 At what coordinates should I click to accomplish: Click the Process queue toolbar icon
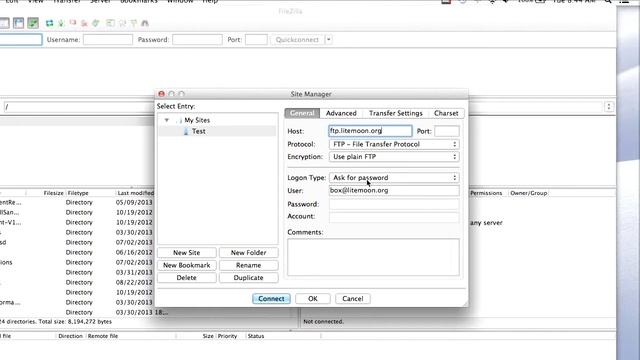(x=61, y=23)
